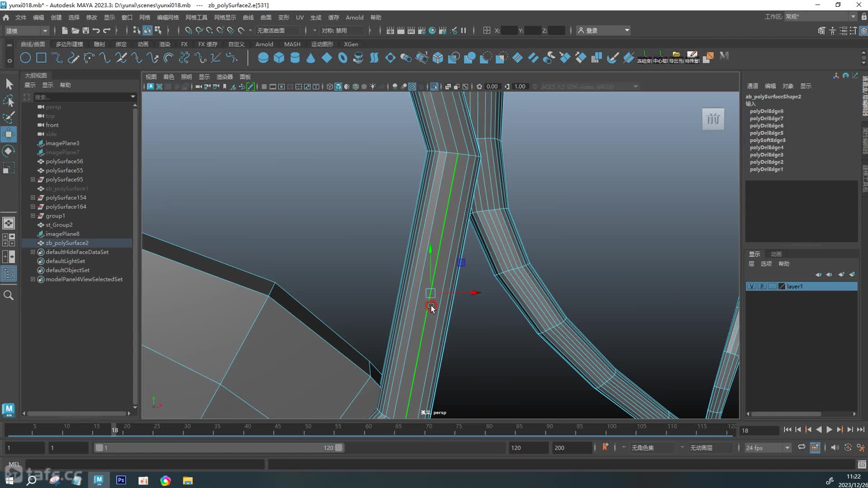Select imagePlane8 in the outliner
Screen dimensions: 868x488
pyautogui.click(x=62, y=234)
